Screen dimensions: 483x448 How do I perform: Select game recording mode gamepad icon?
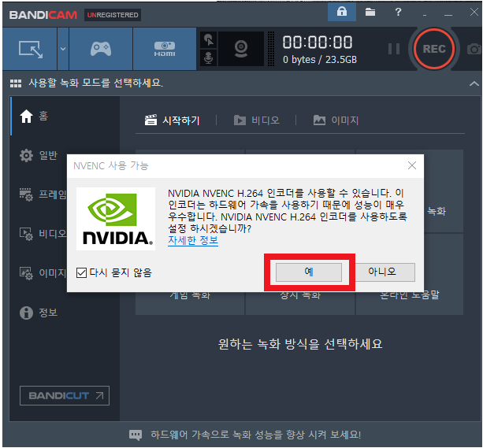pos(101,49)
